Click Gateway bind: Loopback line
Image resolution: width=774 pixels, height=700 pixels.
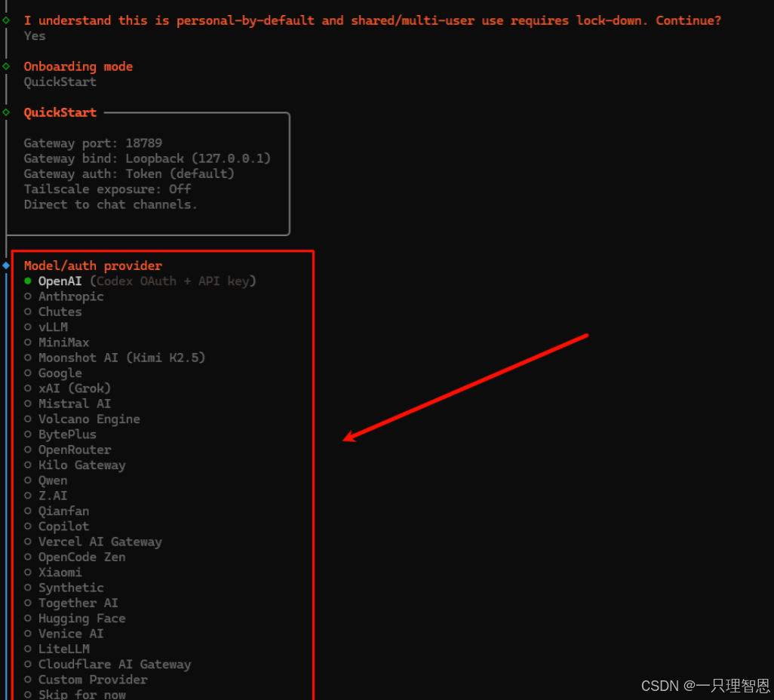click(x=147, y=158)
